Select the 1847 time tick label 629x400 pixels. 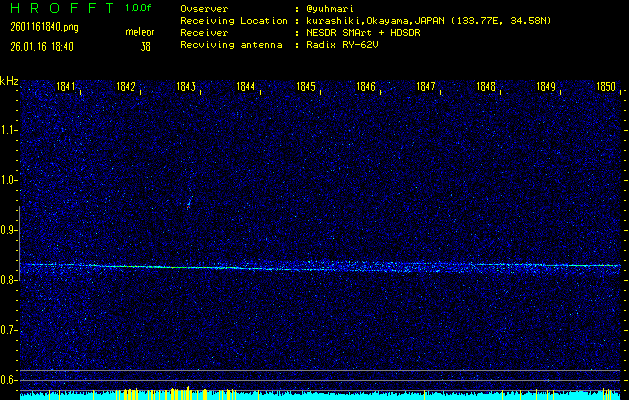426,87
